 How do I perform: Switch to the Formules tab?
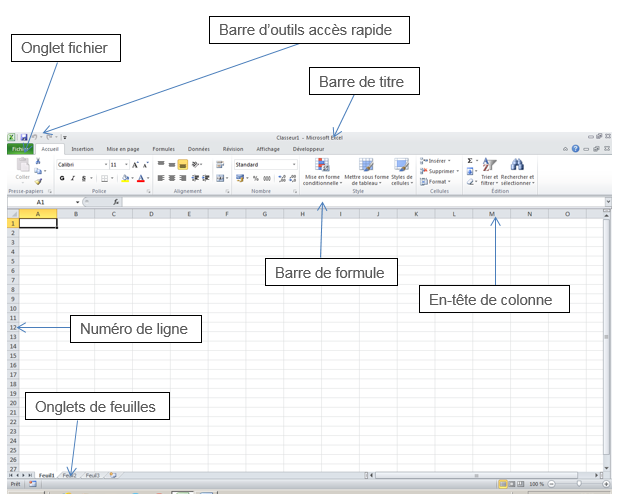tap(162, 148)
